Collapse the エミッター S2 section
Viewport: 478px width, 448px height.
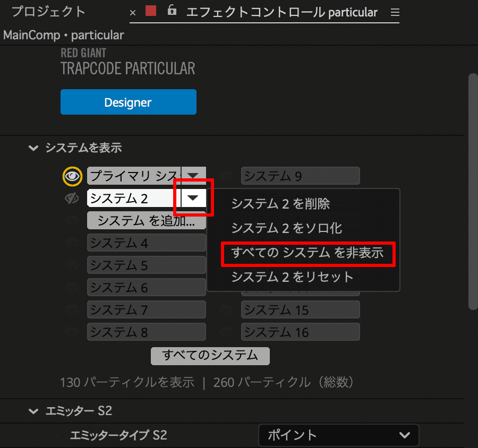[x=33, y=411]
